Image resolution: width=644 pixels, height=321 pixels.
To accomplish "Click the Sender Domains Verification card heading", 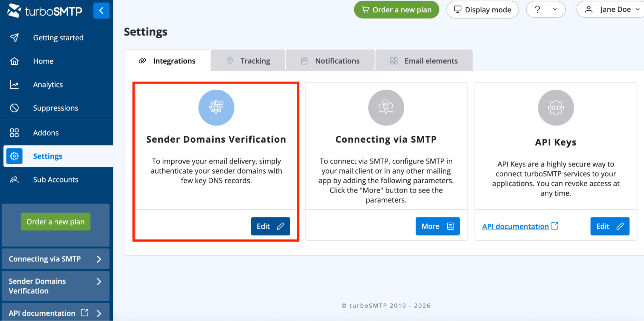I will coord(216,139).
